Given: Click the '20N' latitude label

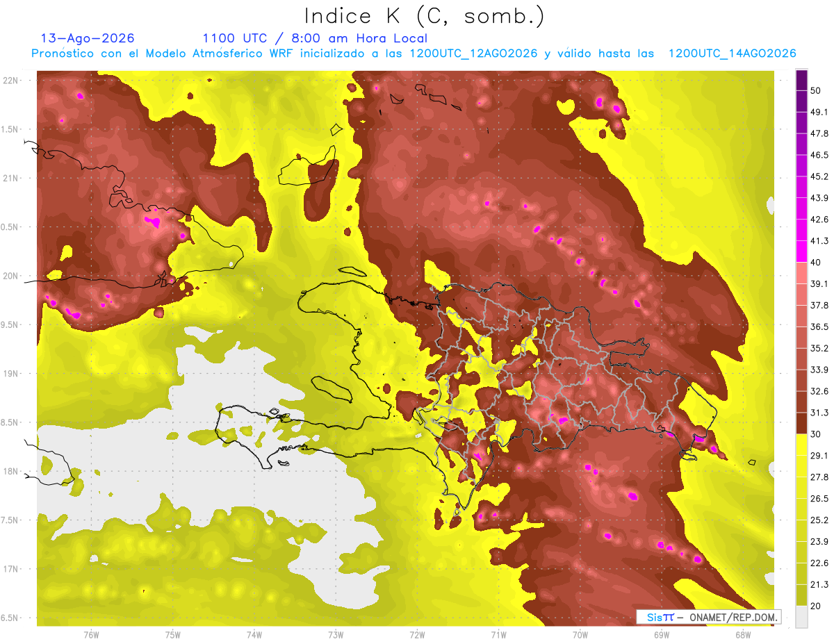Looking at the screenshot, I should [10, 276].
